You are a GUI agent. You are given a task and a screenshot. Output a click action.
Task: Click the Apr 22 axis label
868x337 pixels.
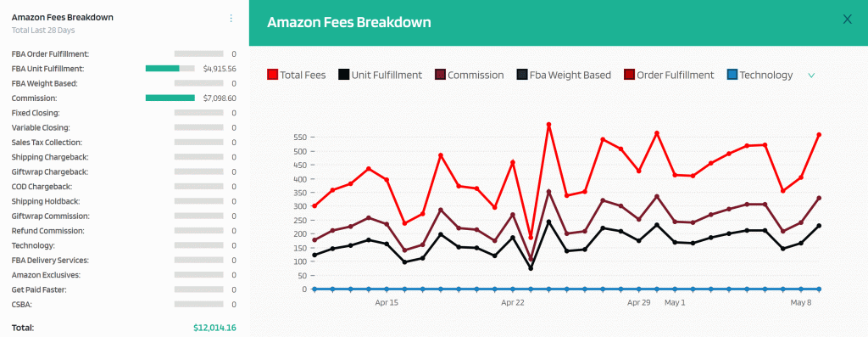pos(513,303)
